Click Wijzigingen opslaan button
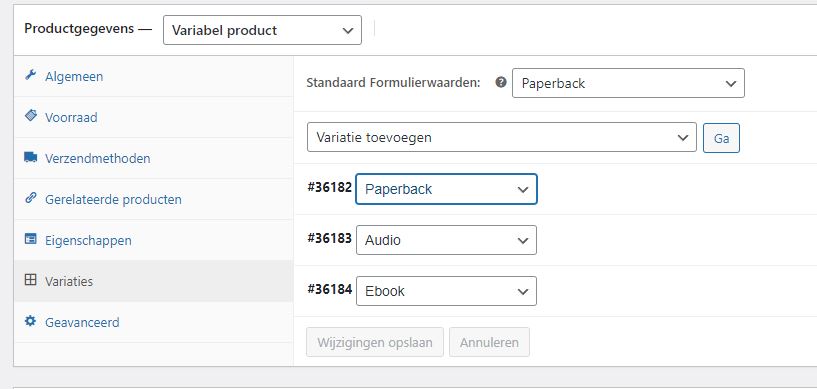The height and width of the screenshot is (389, 817). pos(375,343)
